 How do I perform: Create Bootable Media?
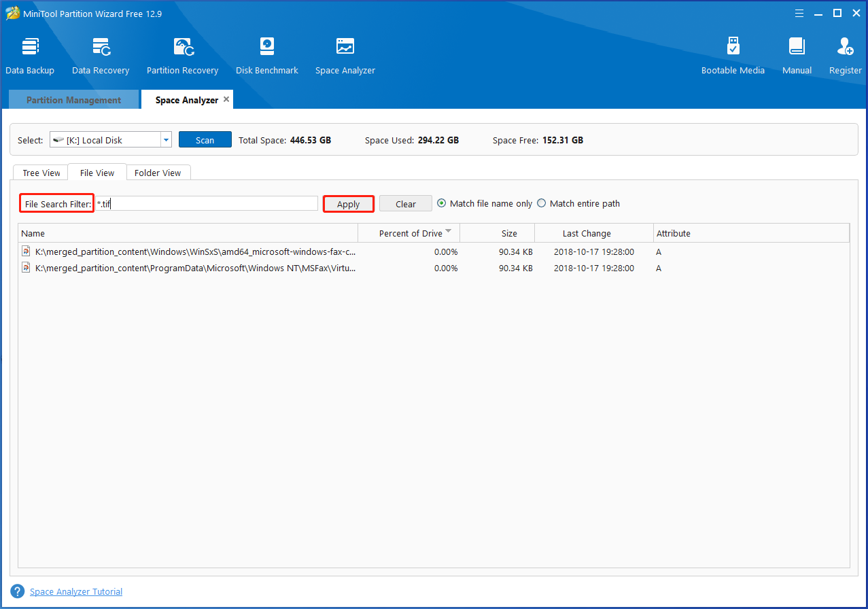coord(733,56)
